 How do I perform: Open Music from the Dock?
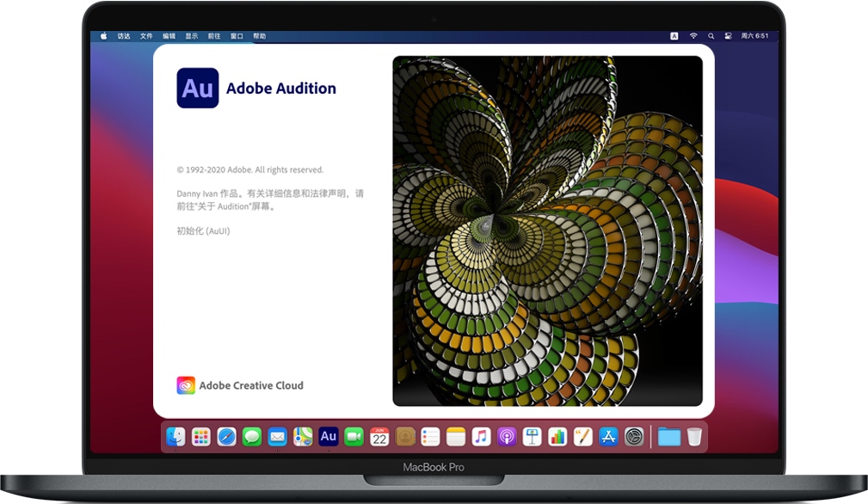(x=481, y=437)
